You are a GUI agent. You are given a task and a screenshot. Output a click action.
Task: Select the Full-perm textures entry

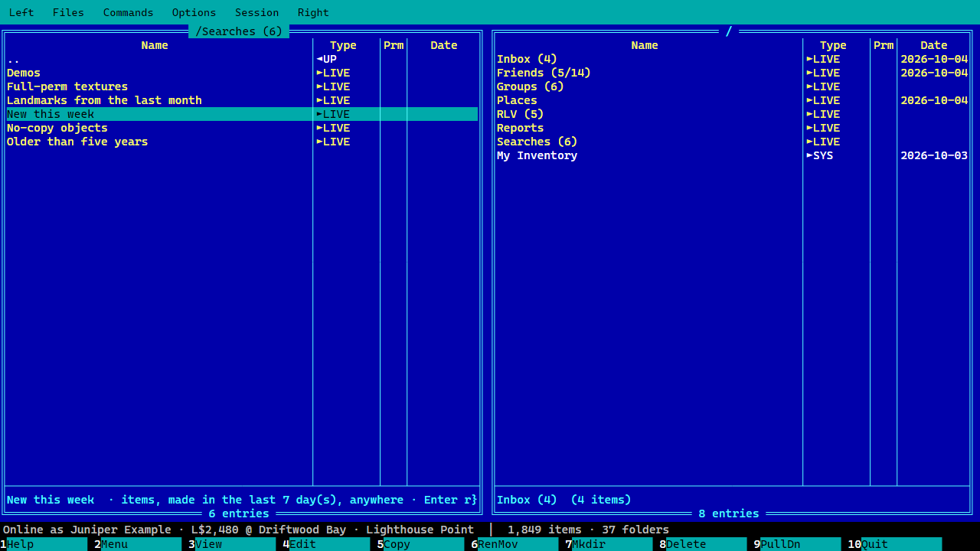tap(242, 86)
